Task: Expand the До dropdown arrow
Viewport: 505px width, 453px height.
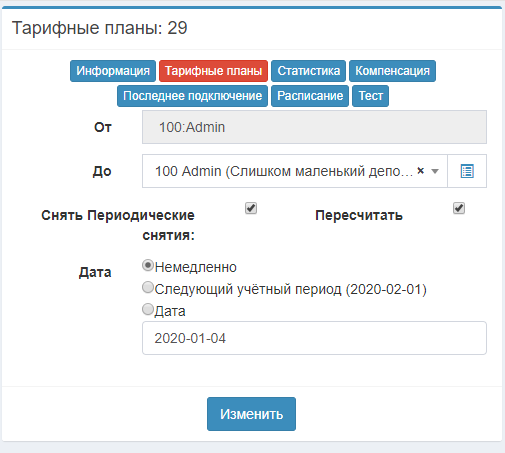Action: coord(435,171)
